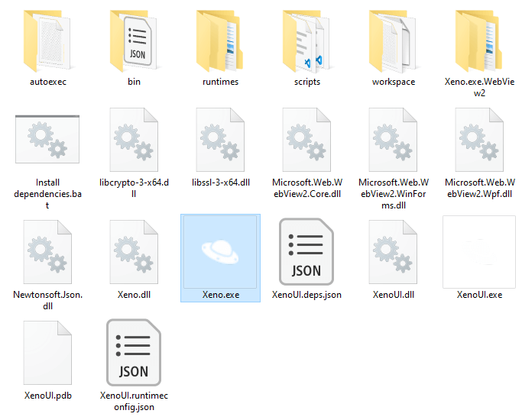522x420 pixels.
Task: Click the "Xeno.dll" file name
Action: tap(134, 295)
